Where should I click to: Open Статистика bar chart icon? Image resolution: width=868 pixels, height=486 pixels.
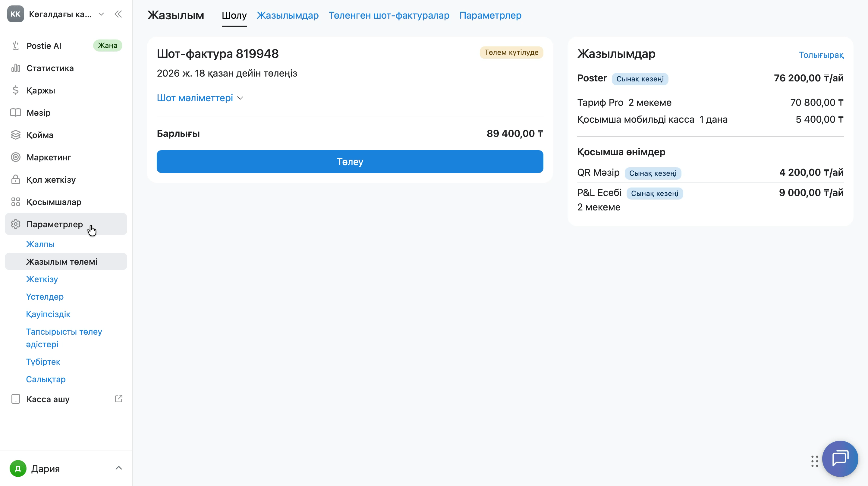[15, 68]
